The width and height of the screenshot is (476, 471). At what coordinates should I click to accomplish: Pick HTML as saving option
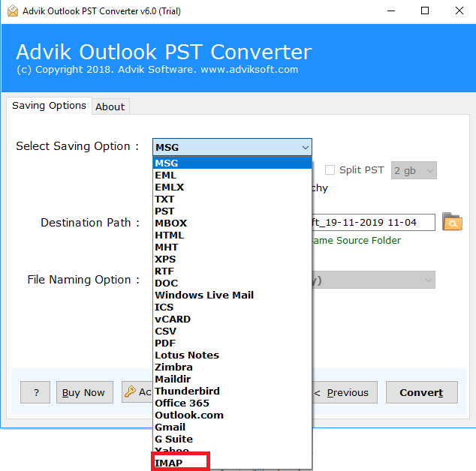click(232, 235)
